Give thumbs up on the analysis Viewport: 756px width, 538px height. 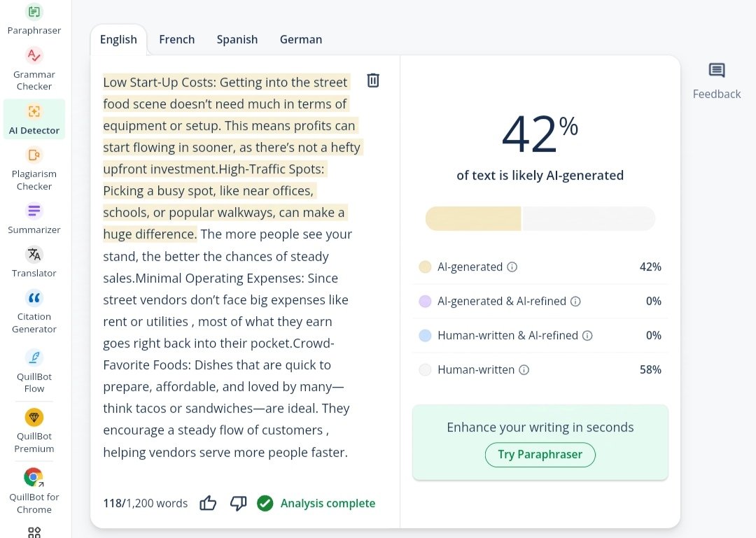click(208, 503)
